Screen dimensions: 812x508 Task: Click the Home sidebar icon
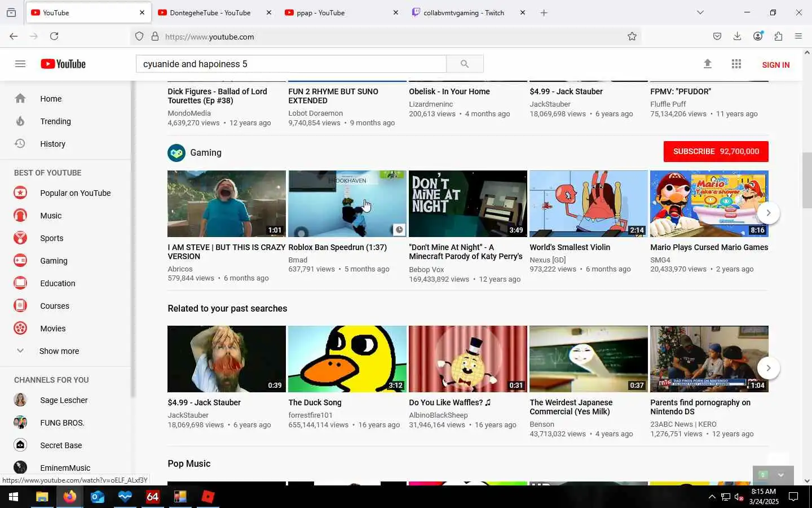tap(20, 99)
